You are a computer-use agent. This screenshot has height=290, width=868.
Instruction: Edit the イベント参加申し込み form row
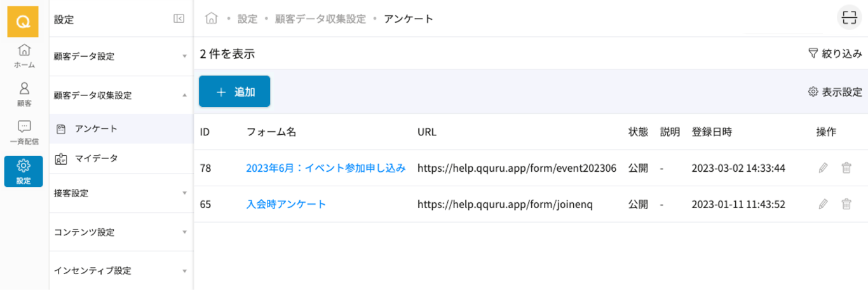823,168
